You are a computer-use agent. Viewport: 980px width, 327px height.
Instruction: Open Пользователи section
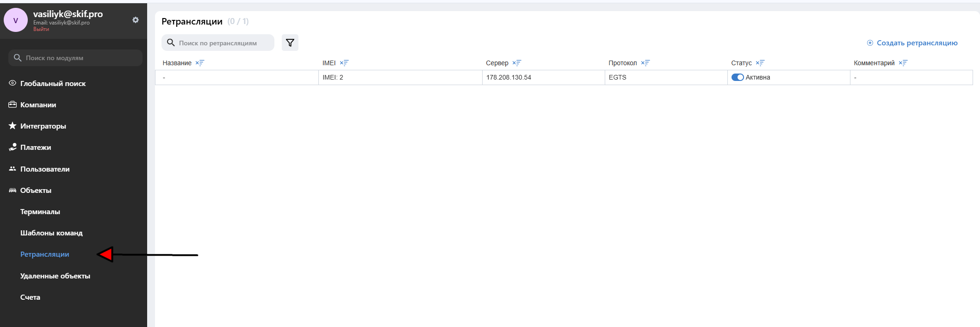(45, 169)
